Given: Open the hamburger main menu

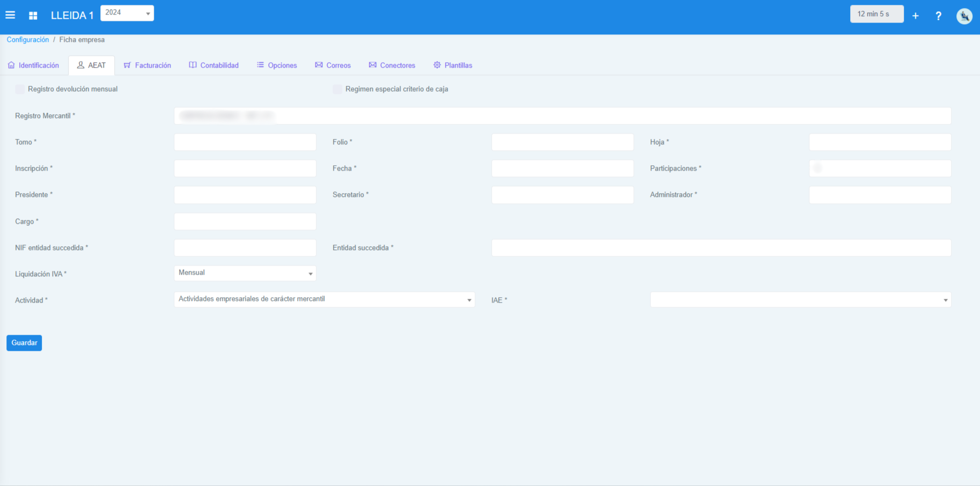Looking at the screenshot, I should point(10,15).
